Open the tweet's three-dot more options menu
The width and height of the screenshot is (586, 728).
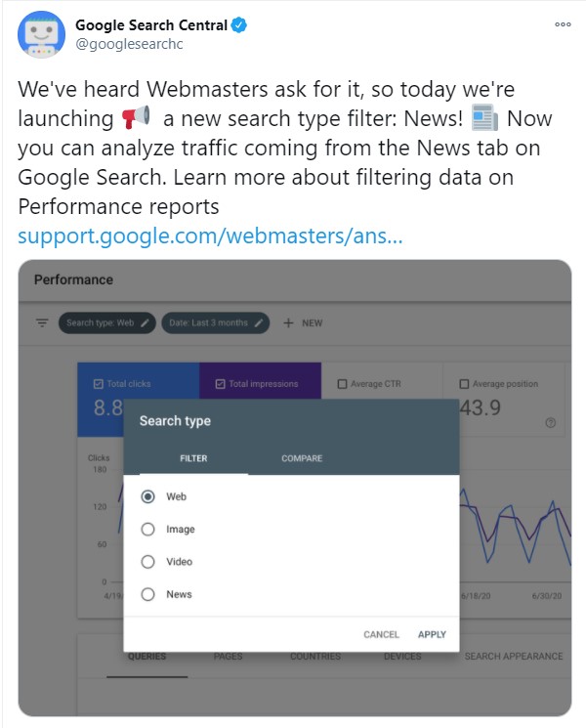(x=563, y=24)
